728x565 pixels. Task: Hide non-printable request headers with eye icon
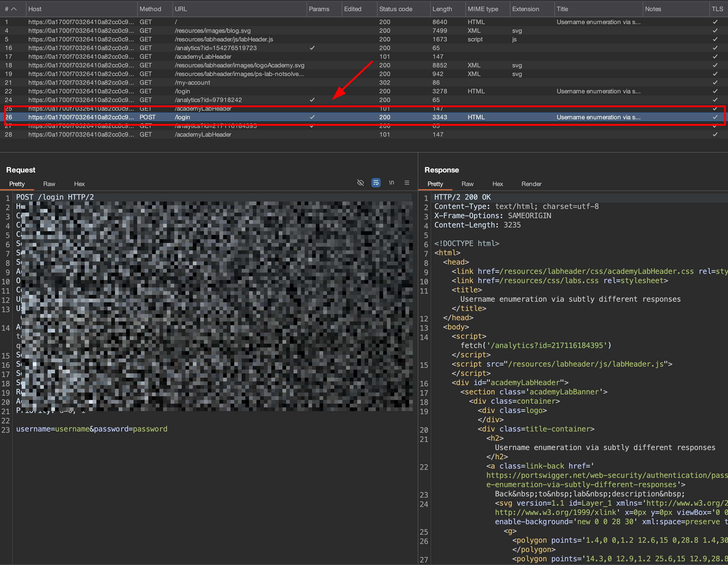click(360, 183)
